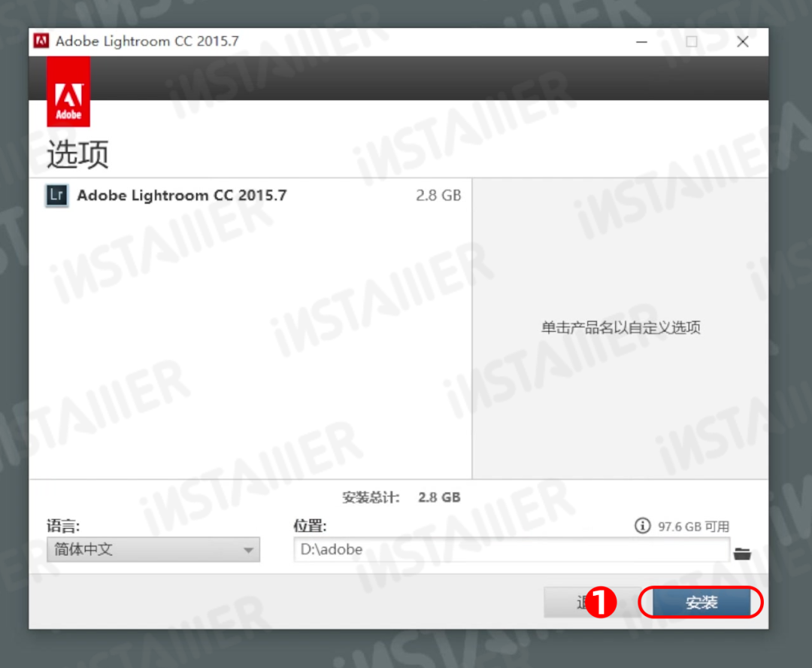Click the 语言 label

[63, 526]
